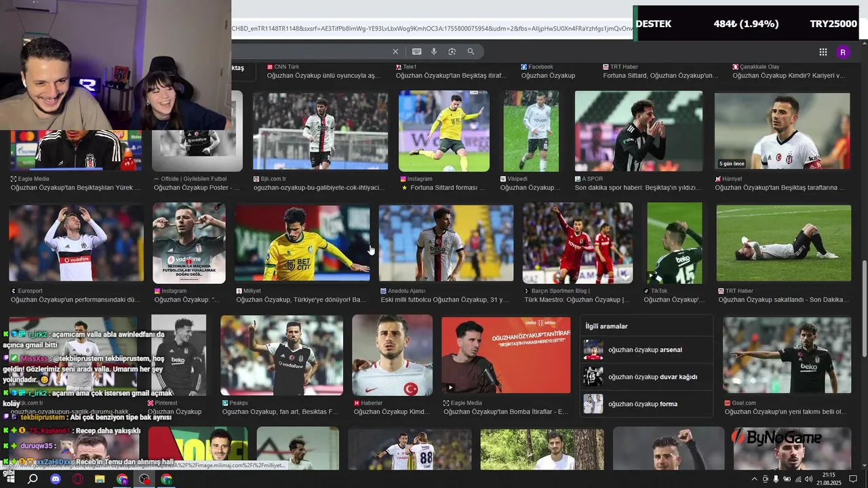The image size is (868, 488).
Task: Open the Barçın Sportmen Blog image
Action: 578,243
